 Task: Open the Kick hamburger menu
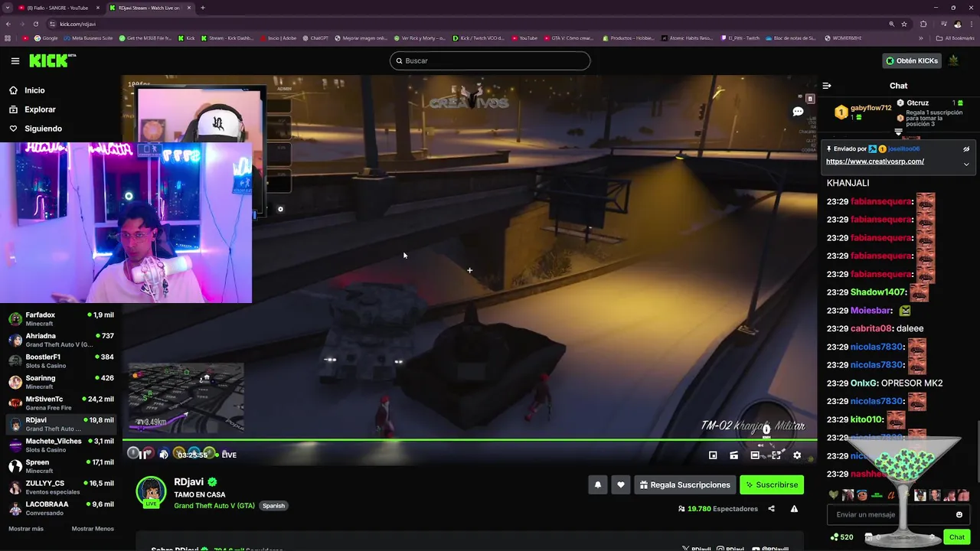click(15, 60)
